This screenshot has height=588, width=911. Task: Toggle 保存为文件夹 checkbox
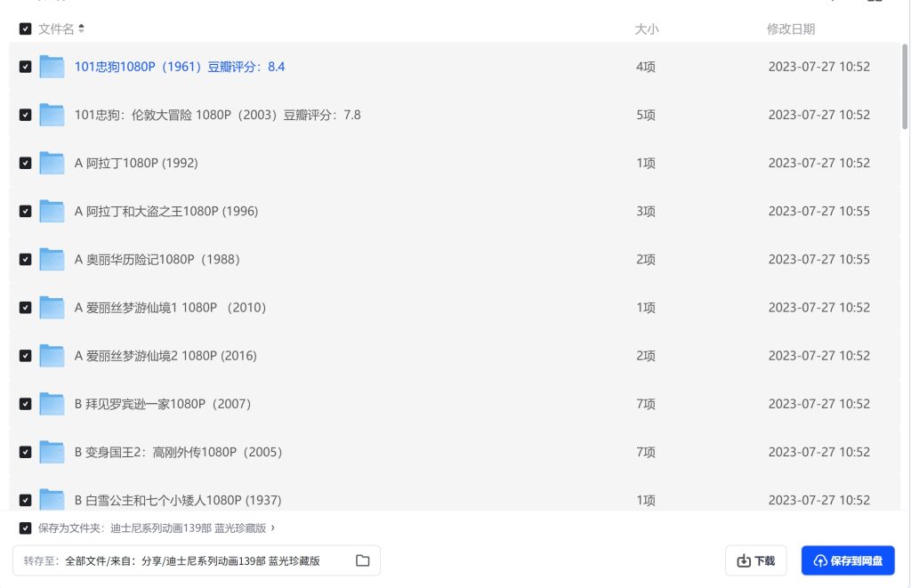(25, 528)
